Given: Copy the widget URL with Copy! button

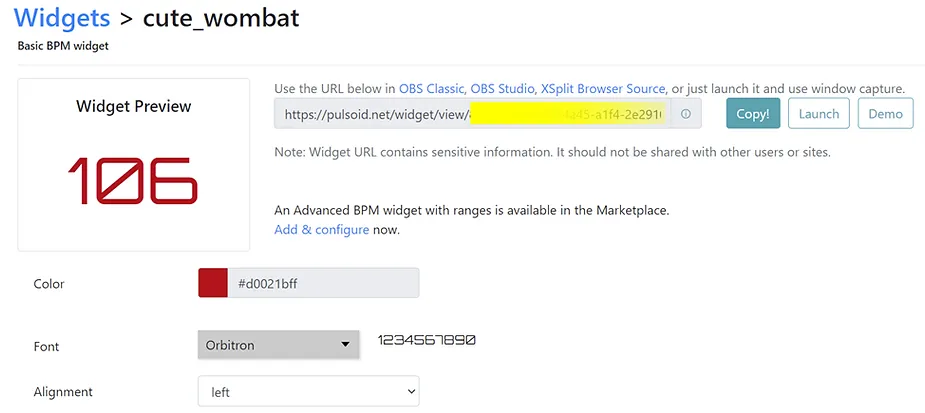Looking at the screenshot, I should click(753, 114).
